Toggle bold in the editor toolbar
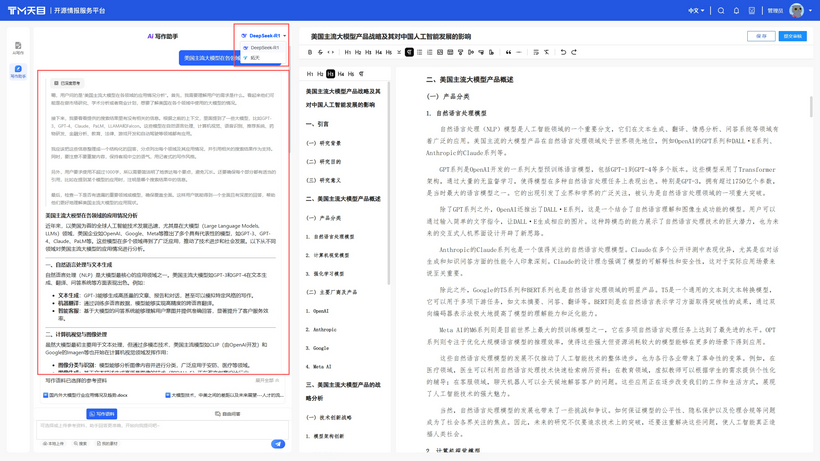This screenshot has width=820, height=461. pos(310,52)
